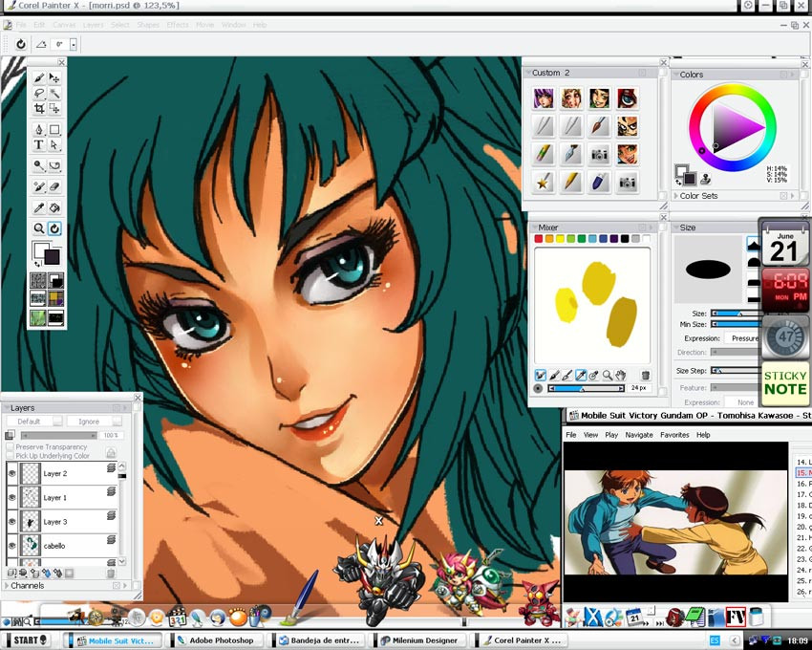Open Bandeja de entrada taskbar button
This screenshot has width=812, height=650.
318,640
